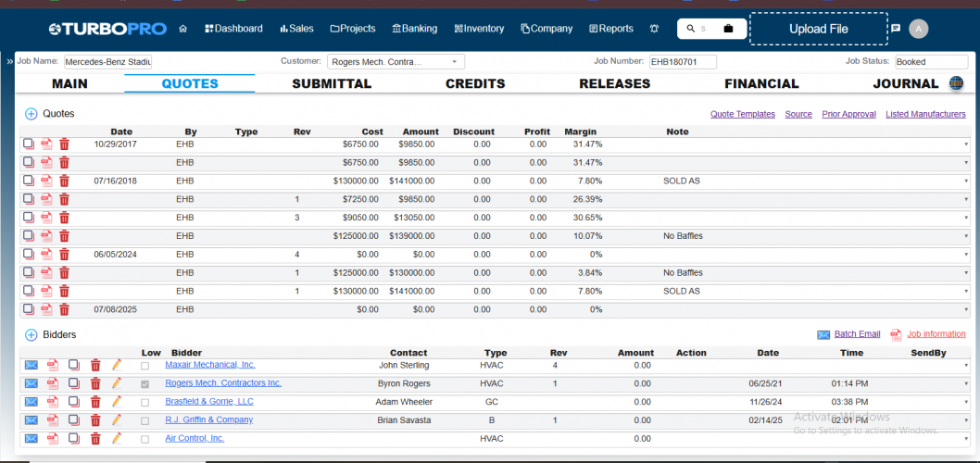Screen dimensions: 980x463
Task: Add a new quote with plus icon
Action: pyautogui.click(x=31, y=114)
